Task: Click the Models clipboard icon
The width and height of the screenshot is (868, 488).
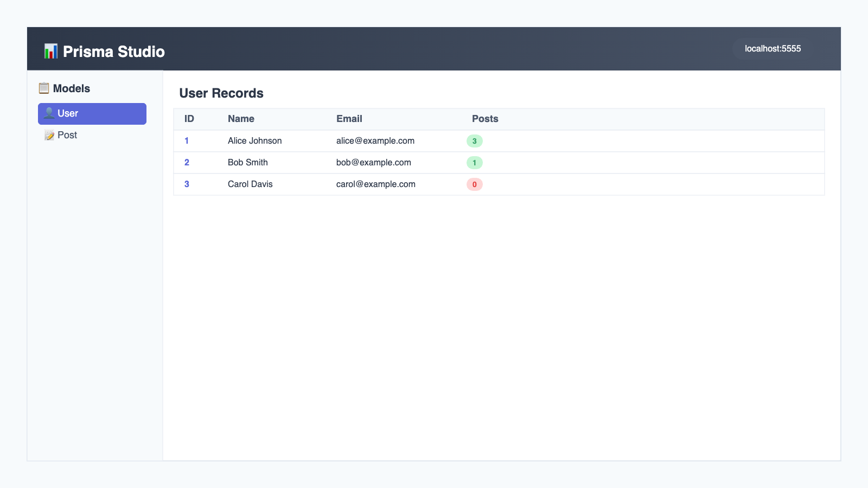Action: coord(44,88)
